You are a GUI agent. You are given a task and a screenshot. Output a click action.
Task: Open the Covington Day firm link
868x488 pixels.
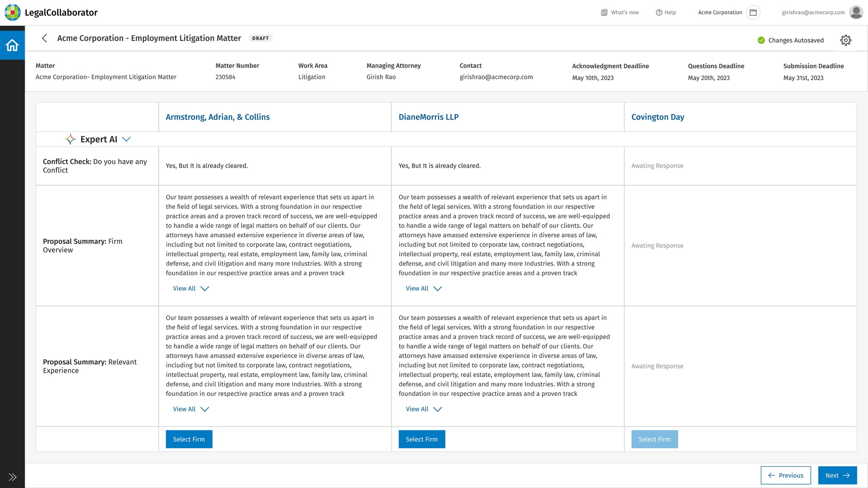[657, 117]
